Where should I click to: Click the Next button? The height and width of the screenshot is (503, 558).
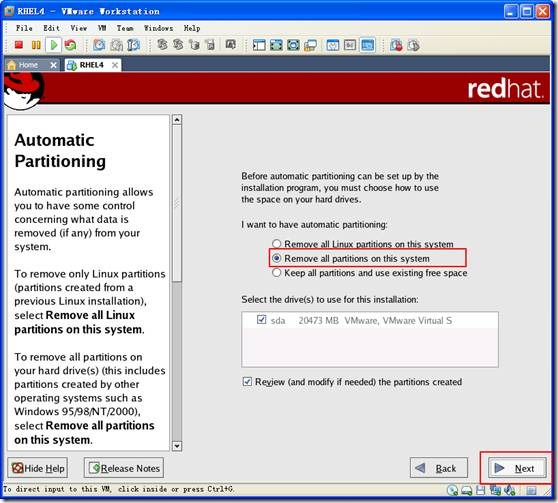tap(517, 468)
